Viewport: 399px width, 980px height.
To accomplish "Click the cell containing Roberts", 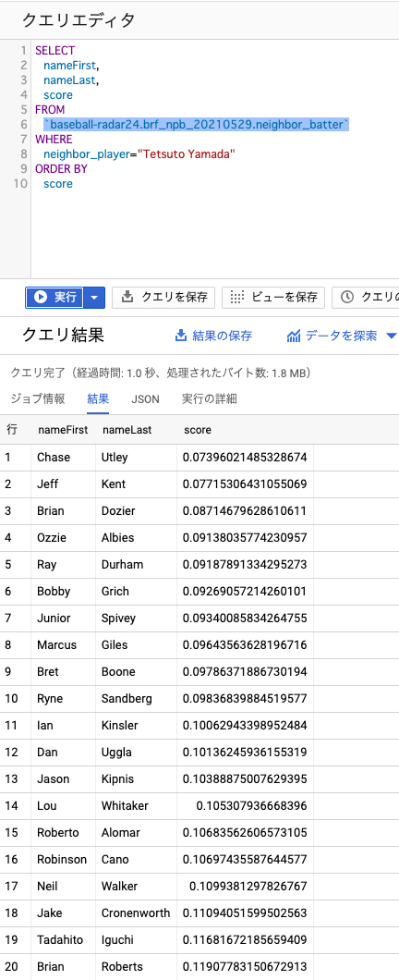I will [x=136, y=967].
